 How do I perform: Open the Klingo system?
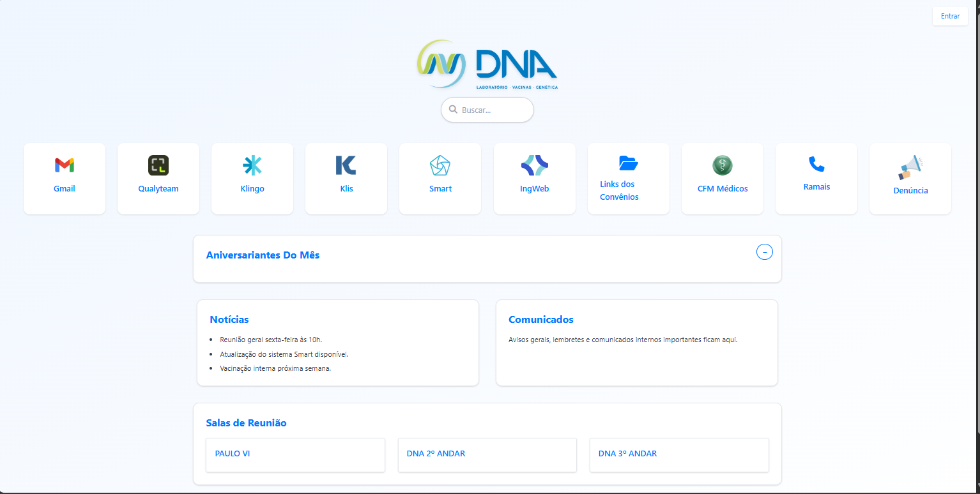(x=252, y=178)
